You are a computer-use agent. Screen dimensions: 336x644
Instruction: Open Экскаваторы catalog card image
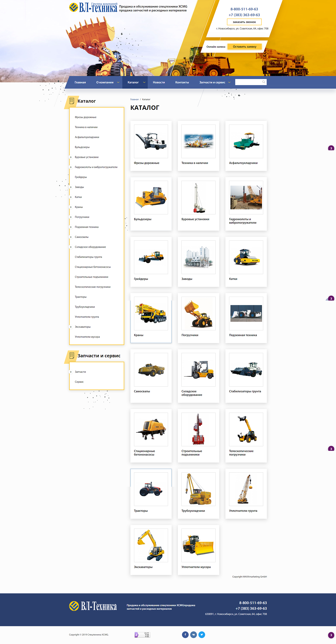point(151,545)
